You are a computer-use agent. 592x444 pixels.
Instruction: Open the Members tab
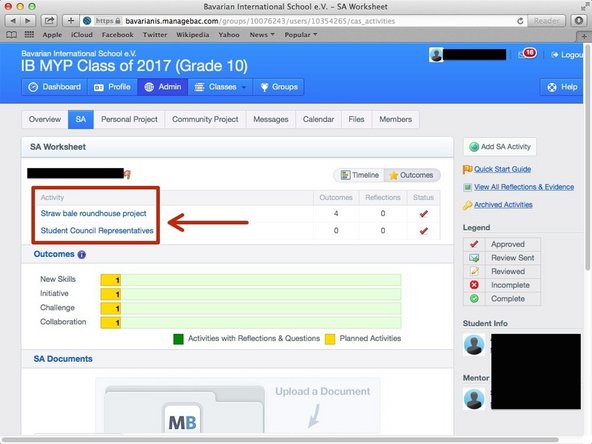click(395, 119)
